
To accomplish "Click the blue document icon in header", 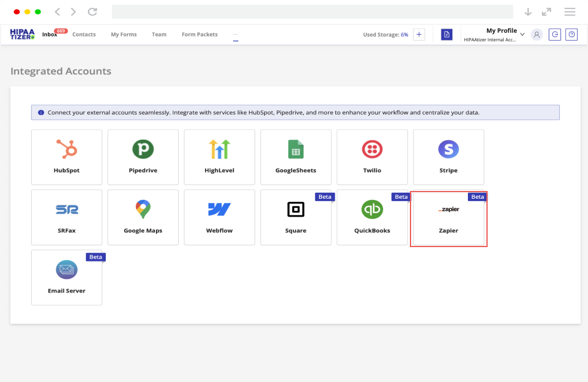I will click(x=446, y=35).
